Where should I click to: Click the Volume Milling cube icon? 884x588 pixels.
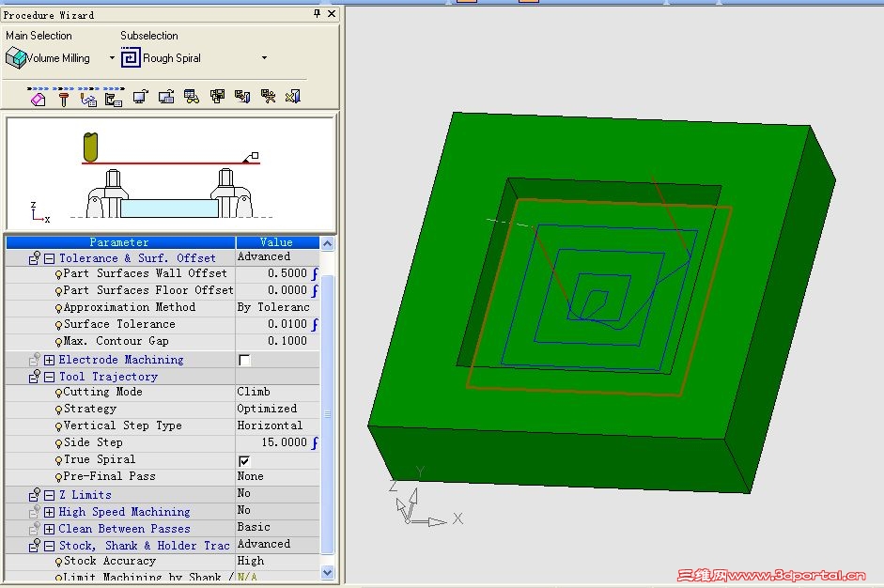point(16,58)
